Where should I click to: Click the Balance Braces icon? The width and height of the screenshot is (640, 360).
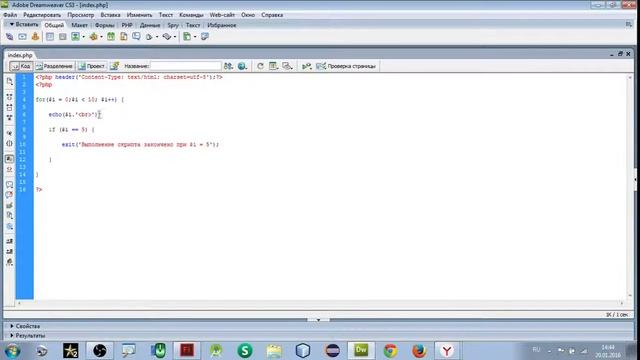pyautogui.click(x=9, y=143)
